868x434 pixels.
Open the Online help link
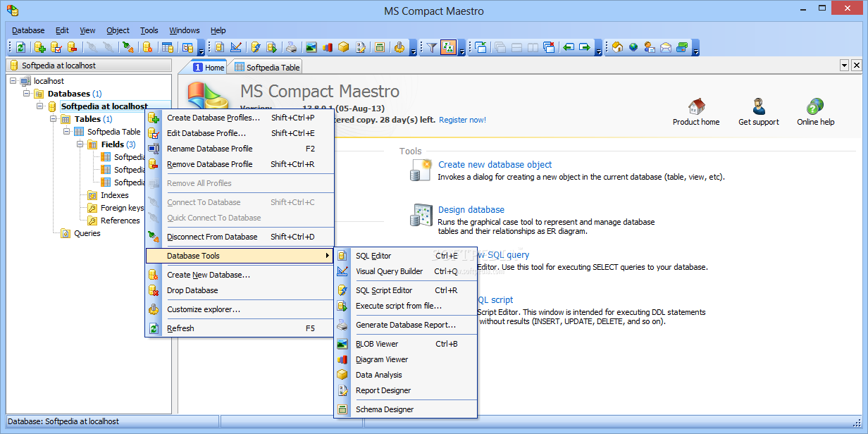pos(816,112)
